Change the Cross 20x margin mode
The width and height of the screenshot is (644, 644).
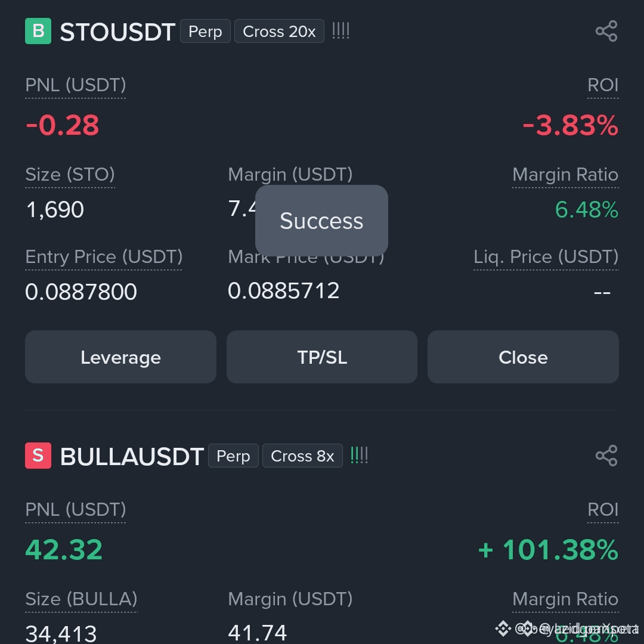click(x=279, y=31)
